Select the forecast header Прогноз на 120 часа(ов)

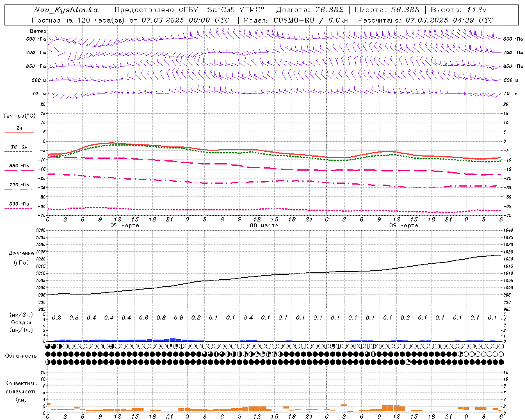point(79,20)
